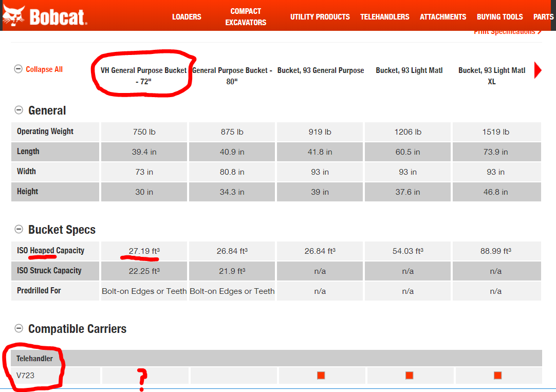
Task: Click the 34.3 in height cell
Action: coord(232,192)
